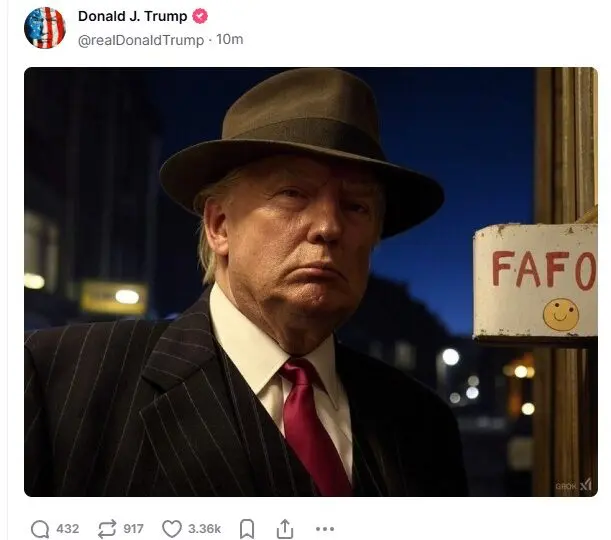Visit the @realDonaldTrump handle link

[141, 40]
